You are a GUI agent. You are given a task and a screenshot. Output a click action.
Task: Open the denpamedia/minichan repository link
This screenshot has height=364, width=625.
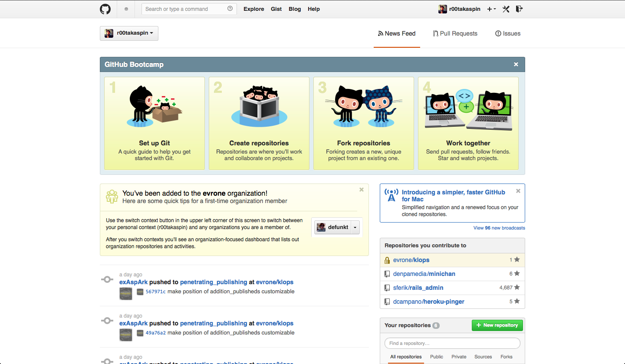click(x=424, y=274)
